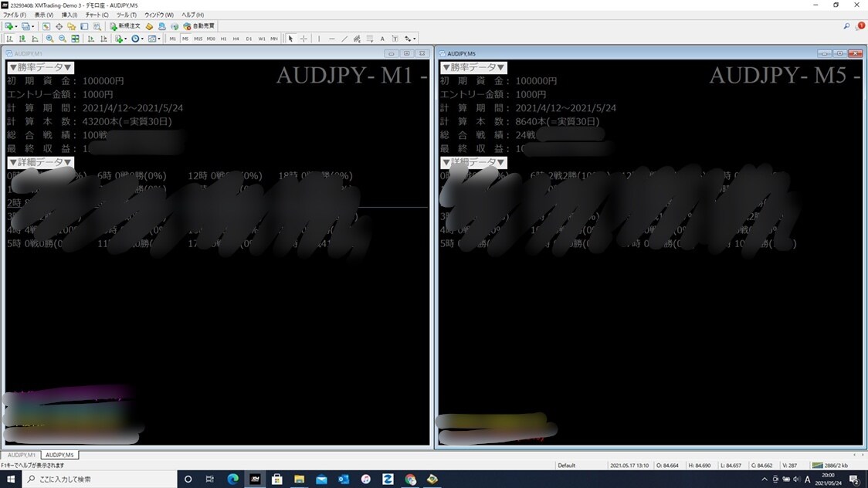Open the Data Window crosshair icon

pyautogui.click(x=59, y=26)
